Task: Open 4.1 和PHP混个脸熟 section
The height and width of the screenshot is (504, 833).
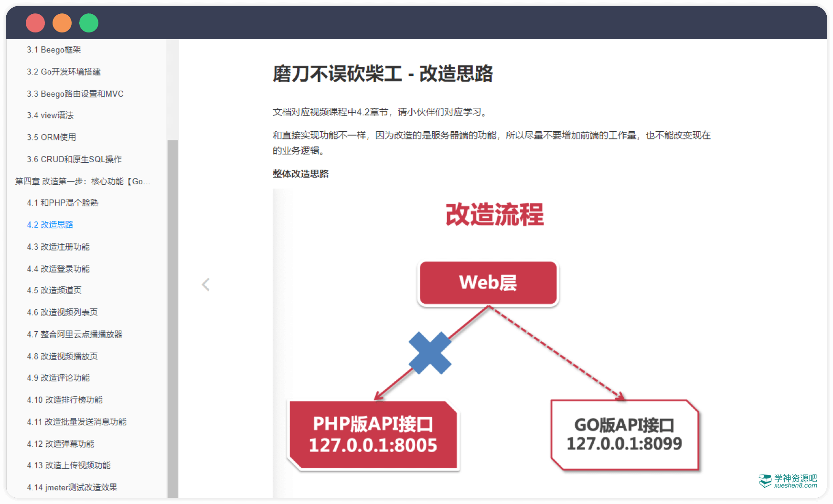Action: (x=63, y=203)
